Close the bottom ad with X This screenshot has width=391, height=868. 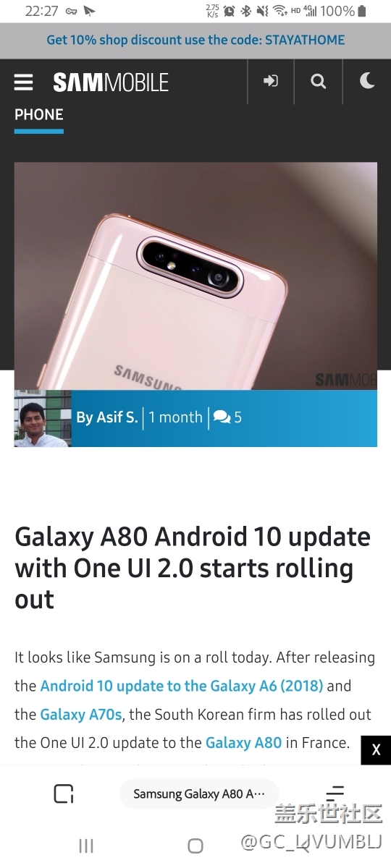[x=376, y=750]
